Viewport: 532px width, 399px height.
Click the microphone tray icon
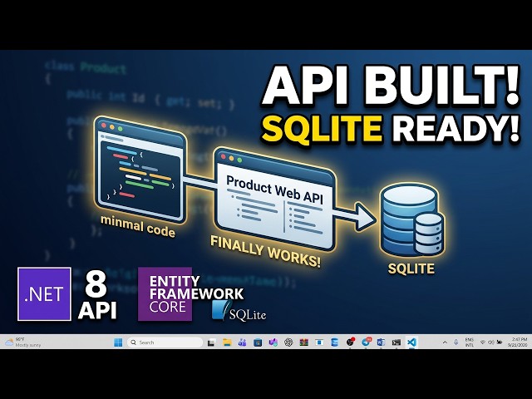pos(456,342)
